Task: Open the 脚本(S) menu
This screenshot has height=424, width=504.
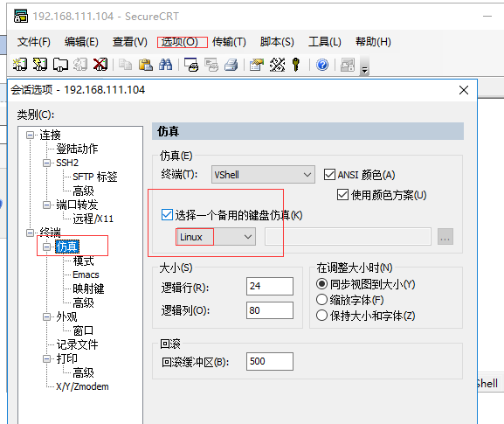Action: pos(277,42)
